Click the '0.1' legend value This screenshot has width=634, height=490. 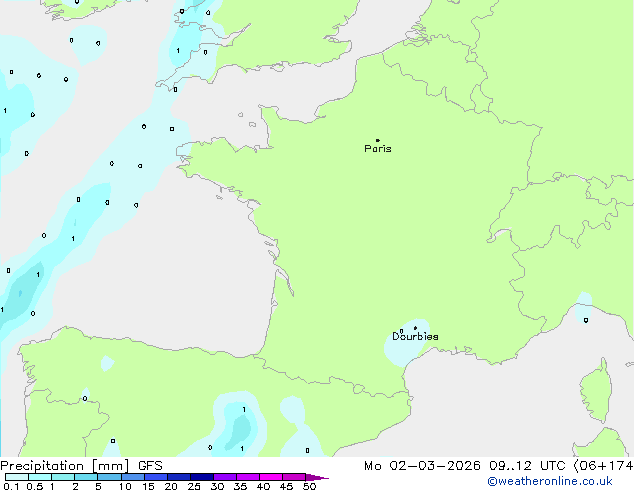click(11, 486)
